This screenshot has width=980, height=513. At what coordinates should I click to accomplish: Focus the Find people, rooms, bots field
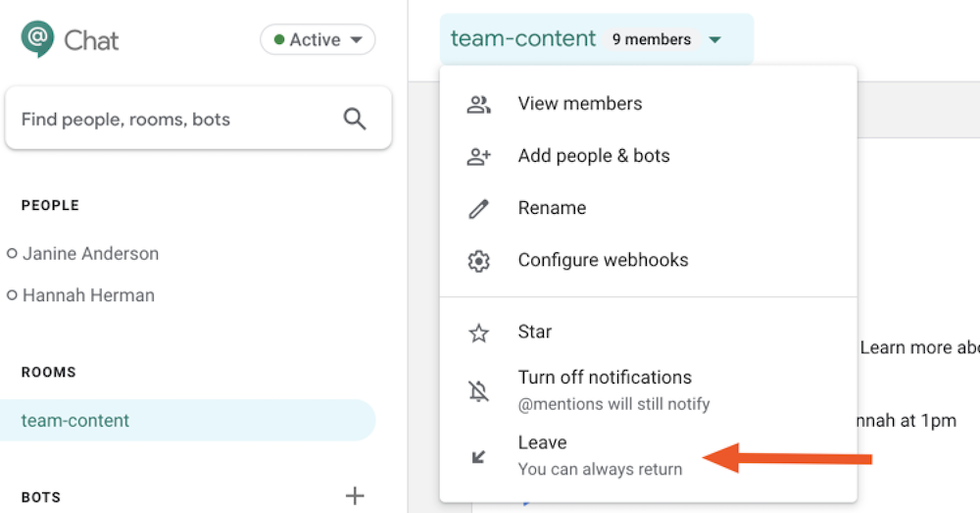click(x=198, y=119)
